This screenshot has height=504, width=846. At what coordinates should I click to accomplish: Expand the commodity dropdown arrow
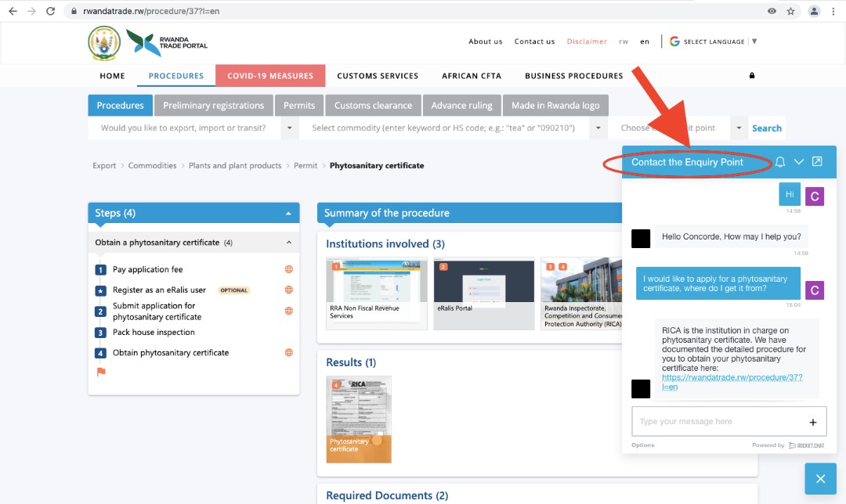click(x=598, y=128)
